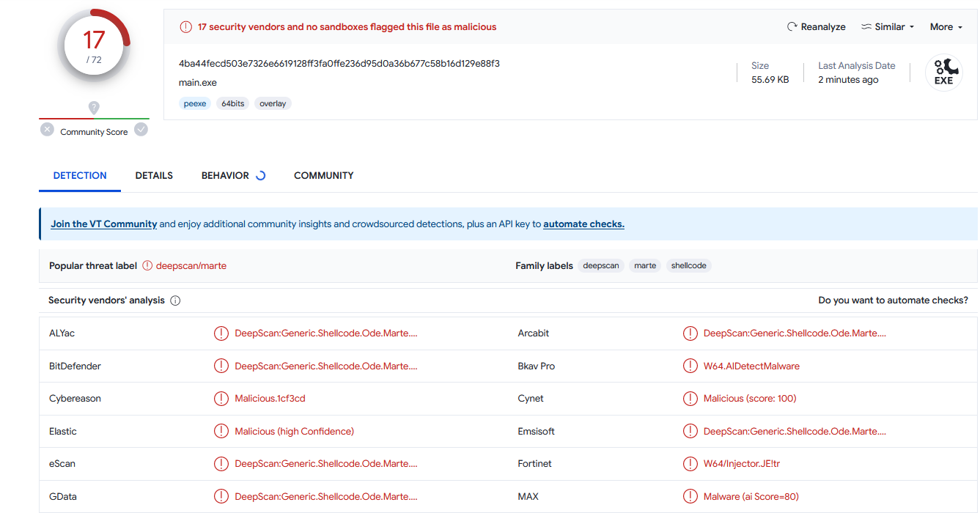Expand the More dropdown menu
Image resolution: width=980 pixels, height=513 pixels.
tap(946, 27)
